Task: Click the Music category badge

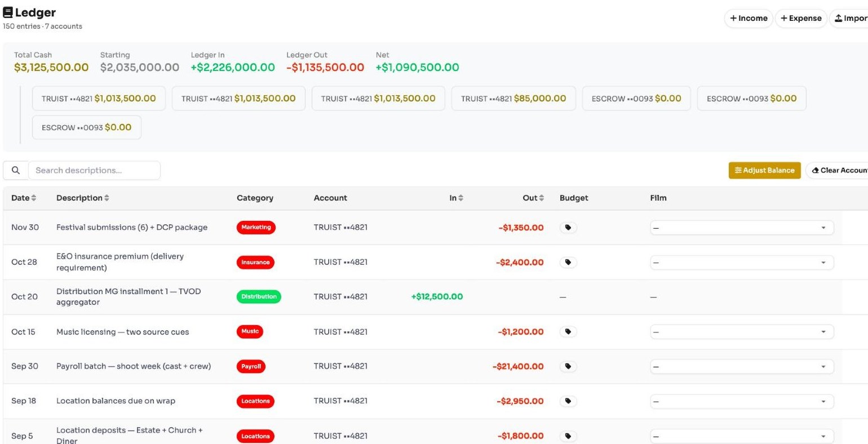Action: [250, 332]
